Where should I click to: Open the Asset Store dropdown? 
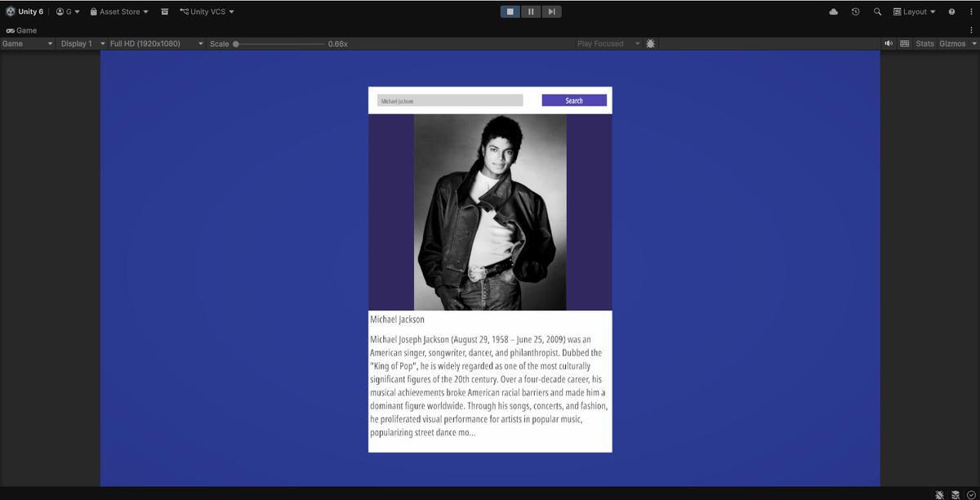pos(119,11)
